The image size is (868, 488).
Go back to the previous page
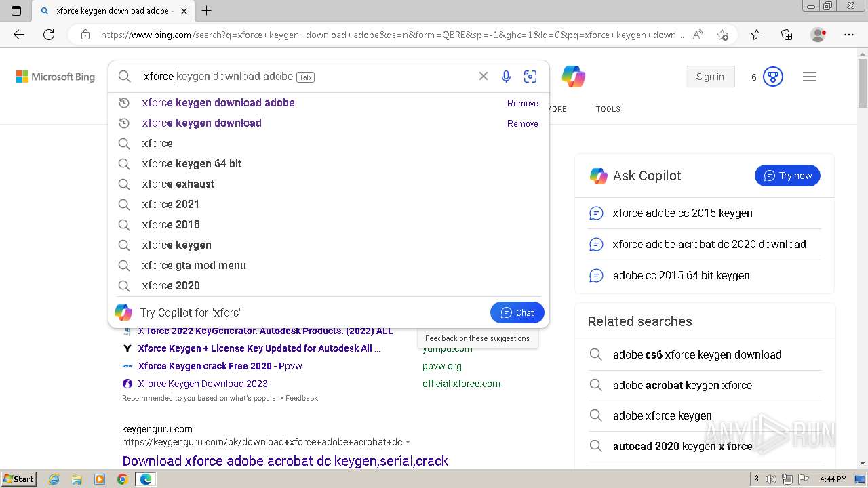pos(19,35)
